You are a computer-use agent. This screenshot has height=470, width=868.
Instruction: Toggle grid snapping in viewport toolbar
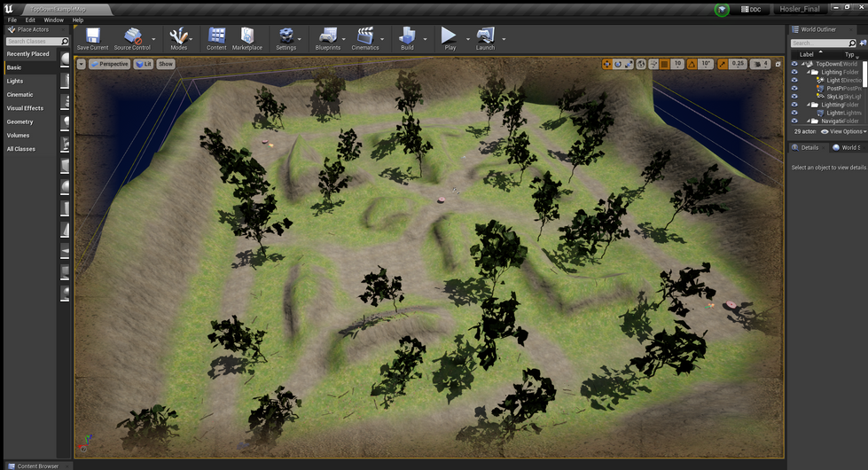coord(665,64)
